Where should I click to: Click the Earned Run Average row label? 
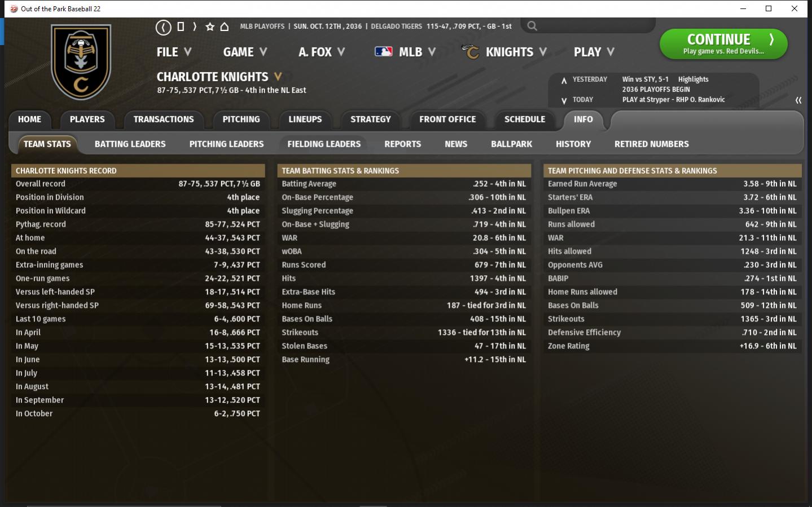tap(582, 184)
